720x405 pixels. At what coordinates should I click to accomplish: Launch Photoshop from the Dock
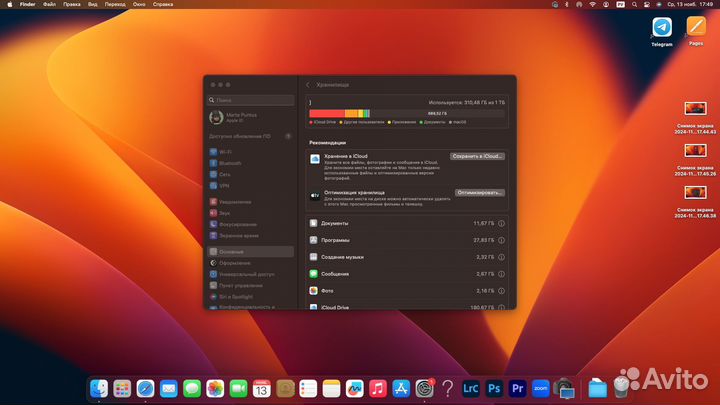(494, 388)
